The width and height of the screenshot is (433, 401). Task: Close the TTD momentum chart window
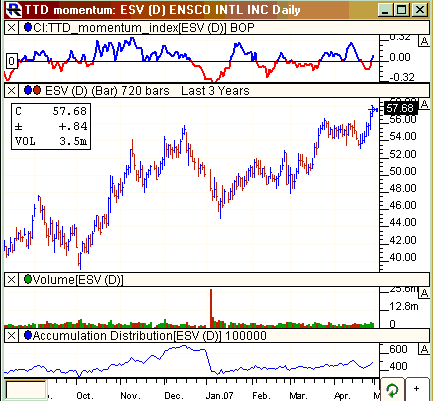(x=420, y=10)
